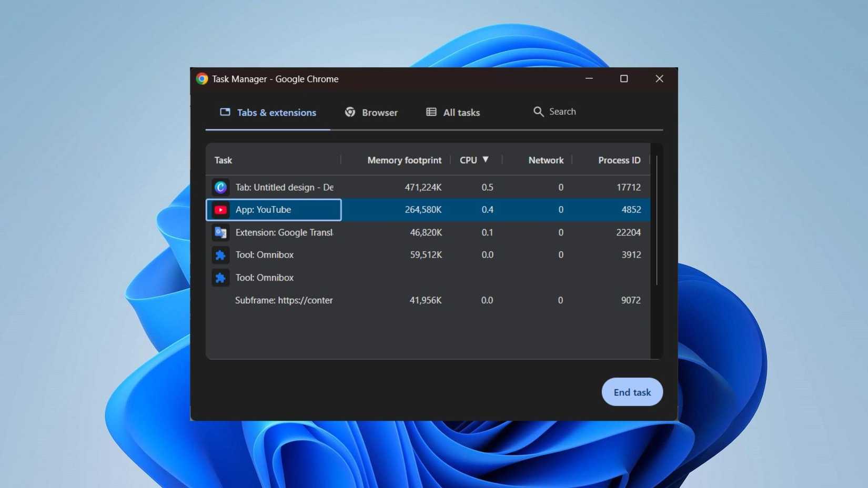Click CPU value 0.1
The image size is (868, 488).
487,232
